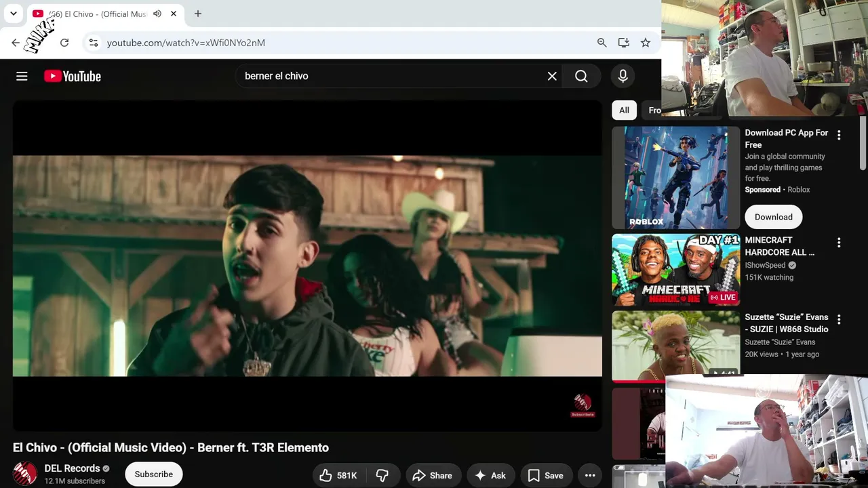The width and height of the screenshot is (868, 488).
Task: Open a new browser tab
Action: [198, 14]
